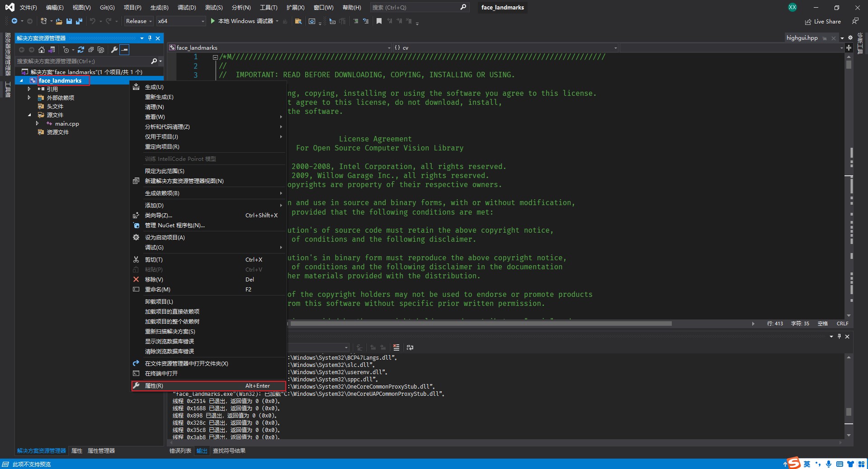Open the Release configuration dropdown
The width and height of the screenshot is (868, 469).
[x=139, y=21]
